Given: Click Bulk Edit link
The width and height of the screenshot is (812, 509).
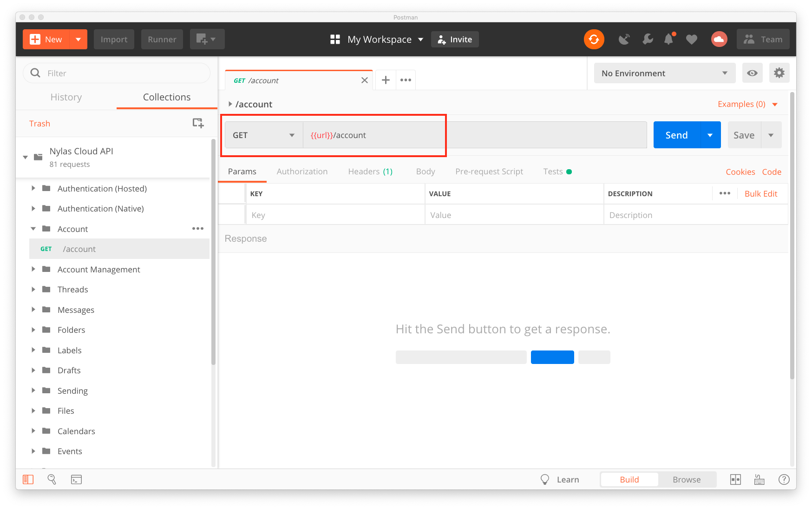Looking at the screenshot, I should [761, 194].
